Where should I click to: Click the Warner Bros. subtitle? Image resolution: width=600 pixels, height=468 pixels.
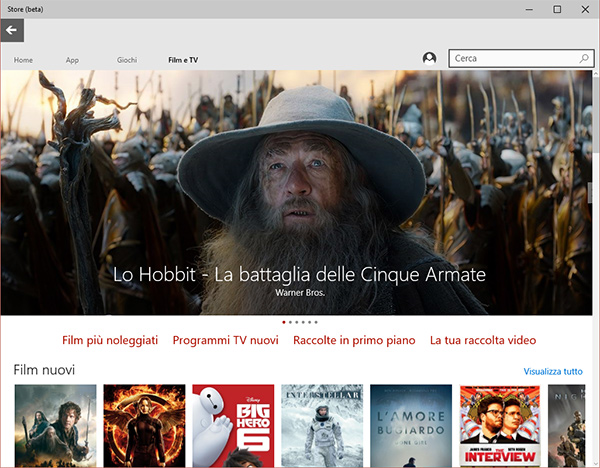tap(300, 293)
